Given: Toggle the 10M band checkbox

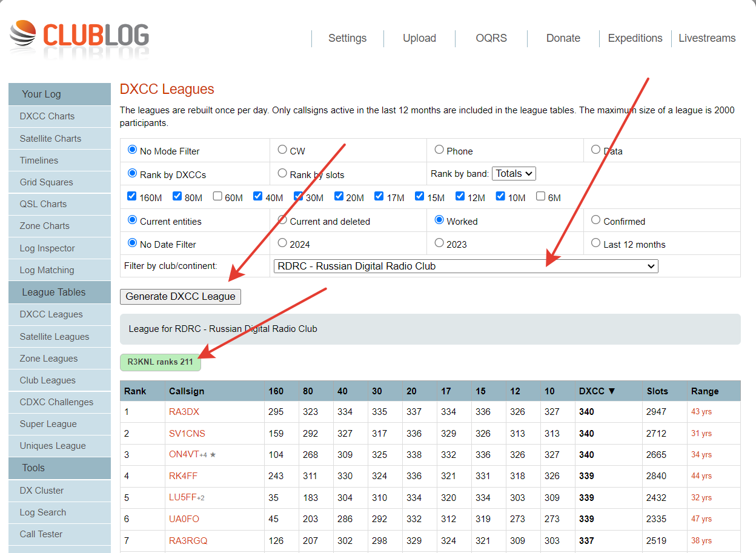Looking at the screenshot, I should pos(500,196).
